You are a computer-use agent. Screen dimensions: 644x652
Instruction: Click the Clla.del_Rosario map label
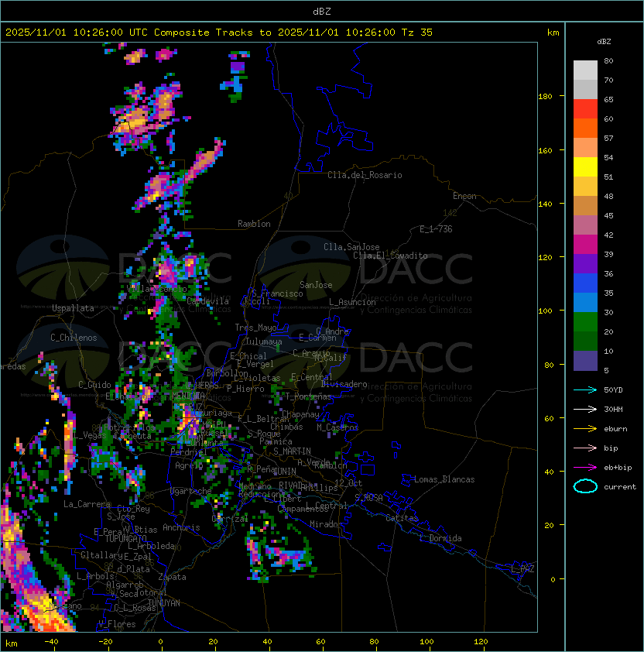[x=365, y=175]
